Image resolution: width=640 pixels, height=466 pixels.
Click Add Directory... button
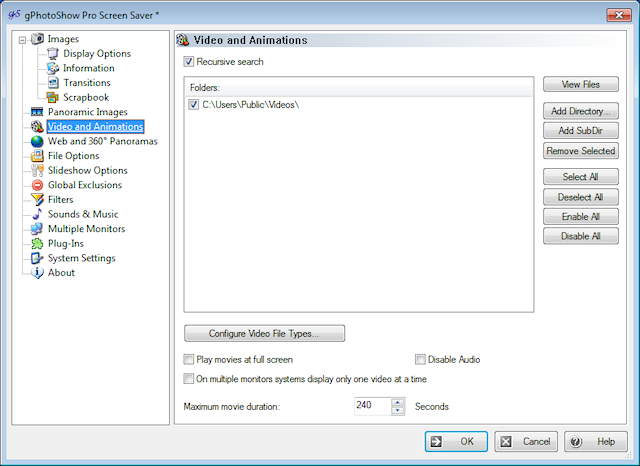[580, 111]
